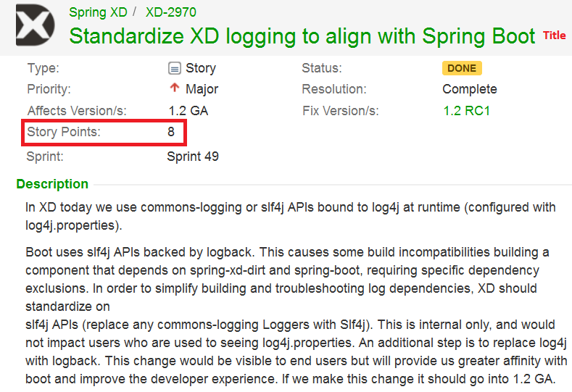The image size is (572, 392).
Task: Click the Story Points field label
Action: click(64, 133)
